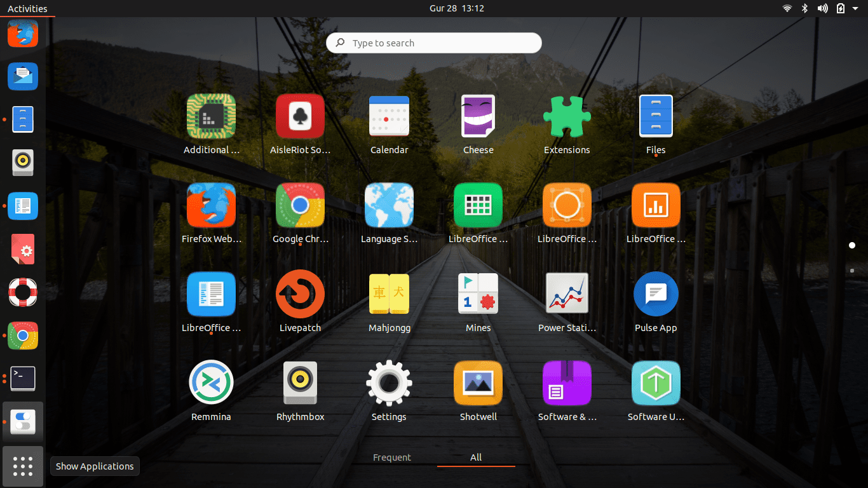Open LibreOffice Impress with the bar-chart icon
Image resolution: width=868 pixels, height=488 pixels.
tap(656, 205)
